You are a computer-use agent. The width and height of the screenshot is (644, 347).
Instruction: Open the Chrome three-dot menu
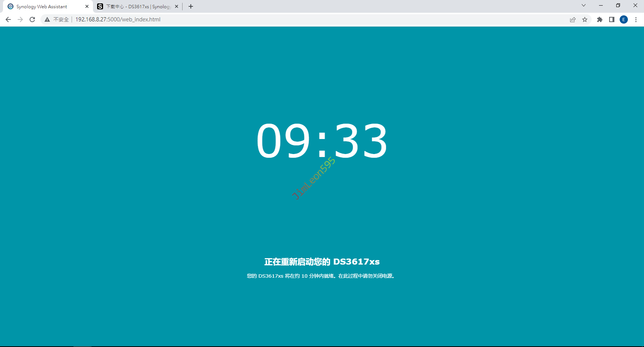pos(636,19)
